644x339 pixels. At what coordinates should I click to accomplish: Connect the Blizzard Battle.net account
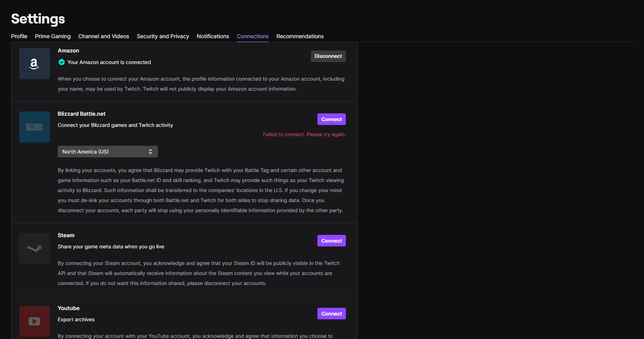tap(332, 119)
